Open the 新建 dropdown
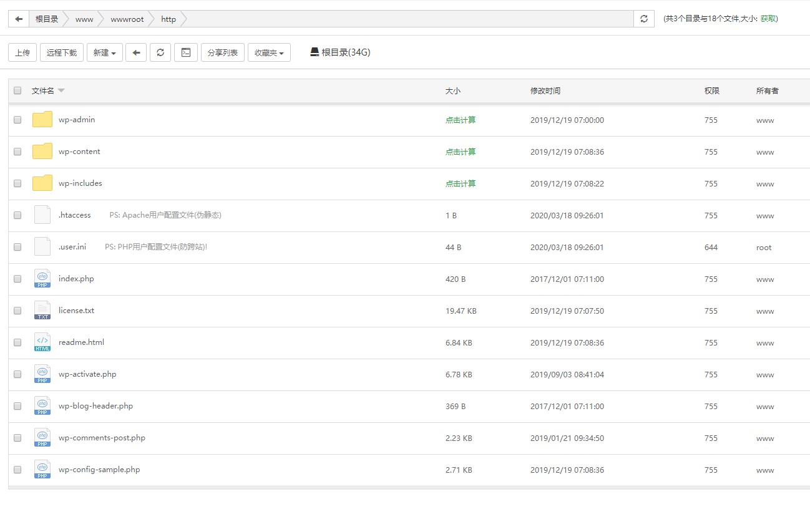Screen dimensions: 810x532 105,52
